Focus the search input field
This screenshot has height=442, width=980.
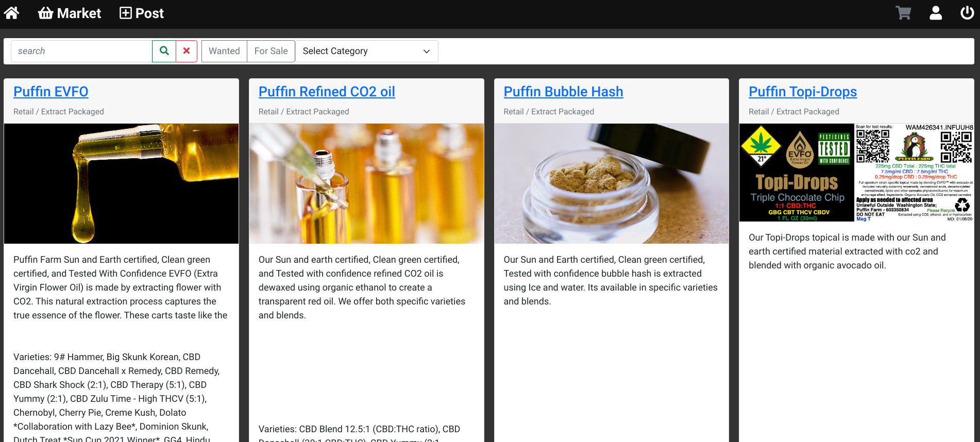coord(81,51)
